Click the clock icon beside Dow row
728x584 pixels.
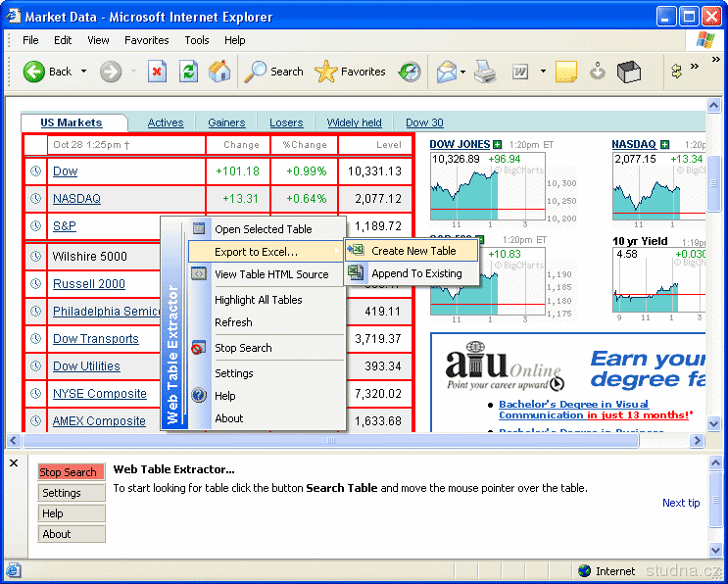click(36, 171)
